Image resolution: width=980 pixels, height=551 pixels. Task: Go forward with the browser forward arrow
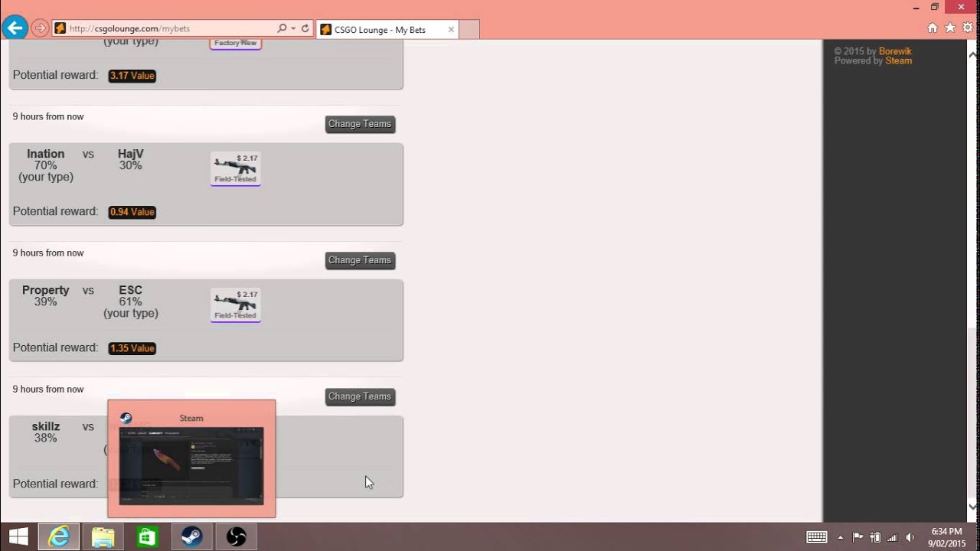click(x=40, y=29)
